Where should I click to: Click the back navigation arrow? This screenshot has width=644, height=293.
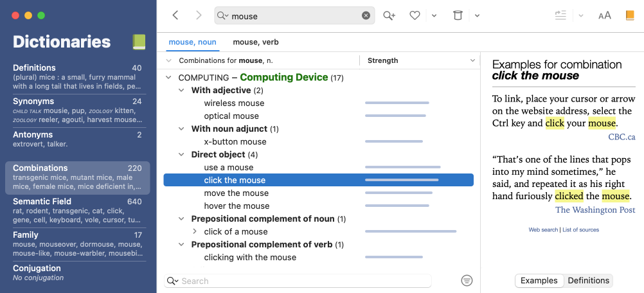point(175,15)
